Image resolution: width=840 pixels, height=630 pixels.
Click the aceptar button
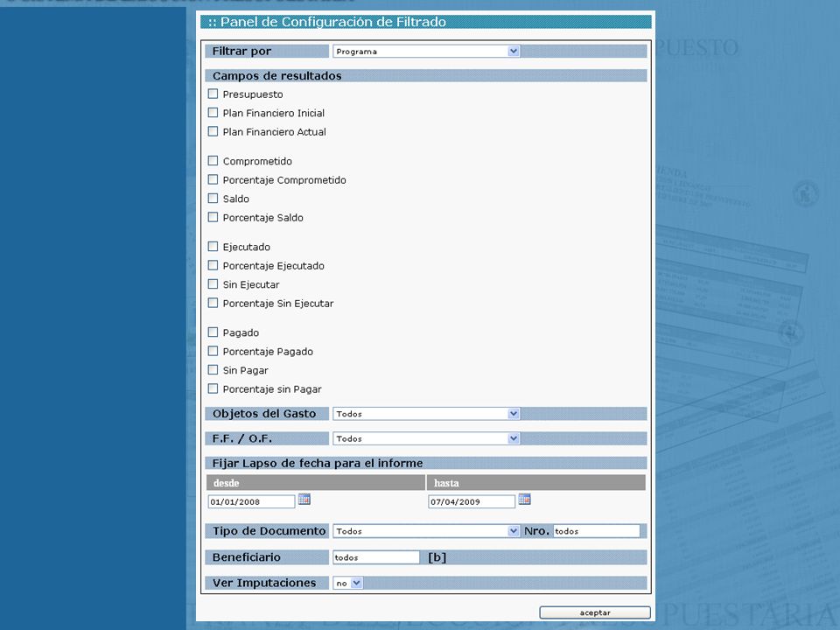point(595,612)
